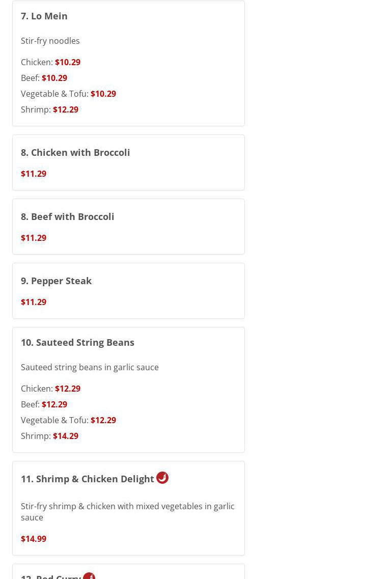Viewport: 392px width, 579px height.
Task: Choose String Beans Vegetable & Tofu option
Action: (68, 420)
